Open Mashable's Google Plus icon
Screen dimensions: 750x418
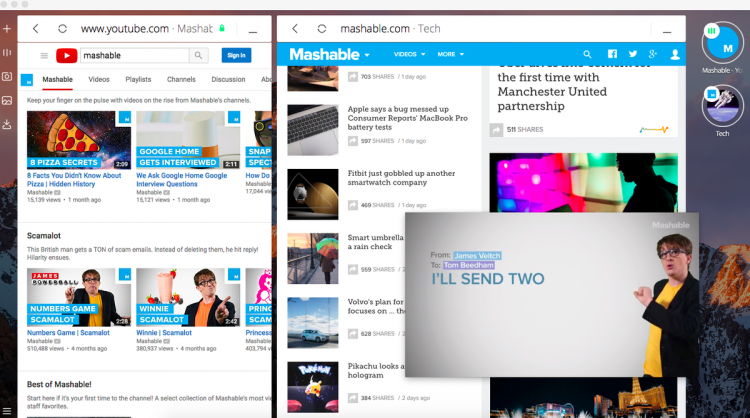tap(653, 54)
